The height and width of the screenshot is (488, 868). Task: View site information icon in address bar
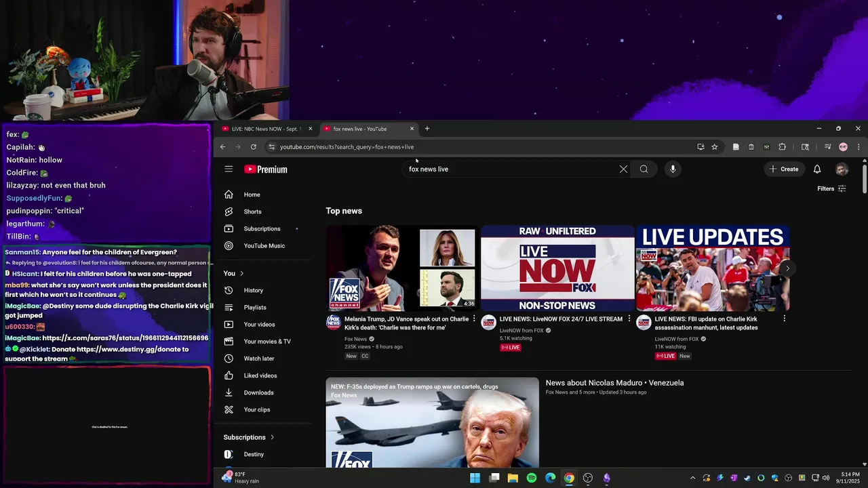tap(271, 147)
